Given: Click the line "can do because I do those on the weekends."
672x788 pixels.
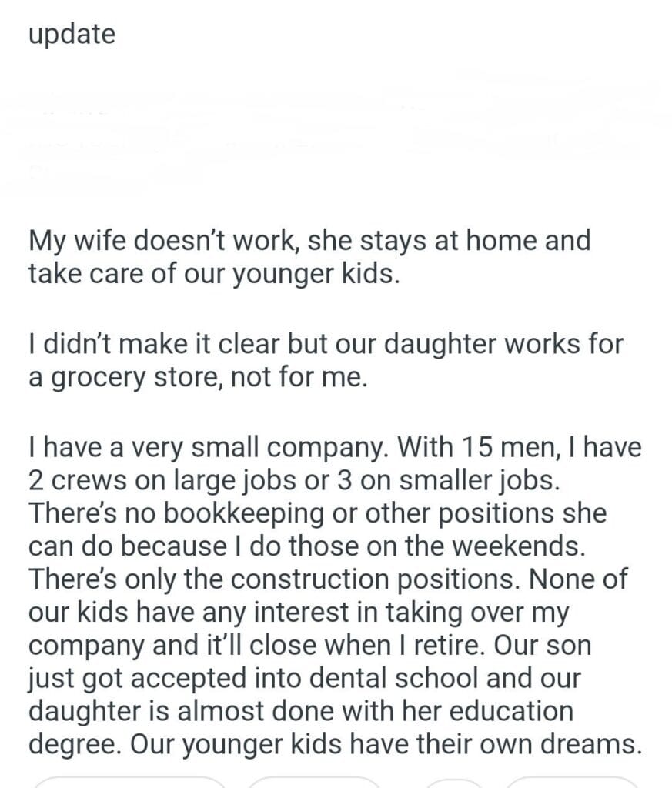Looking at the screenshot, I should click(x=303, y=546).
